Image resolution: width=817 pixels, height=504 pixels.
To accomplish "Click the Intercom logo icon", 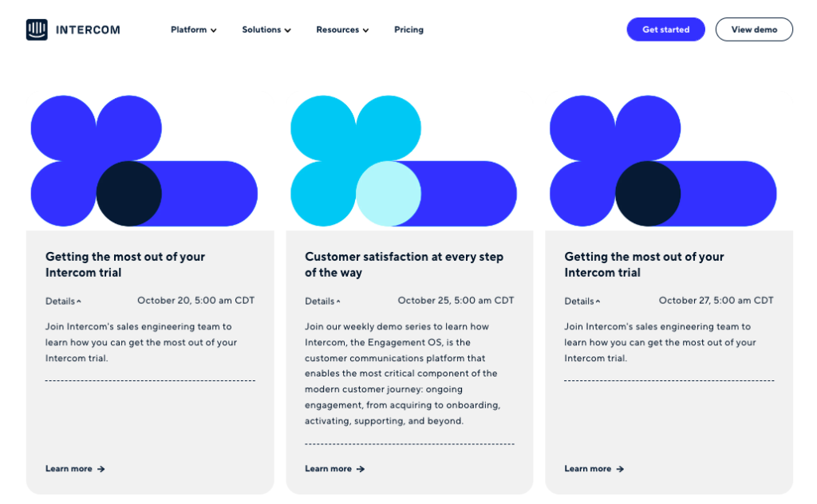I will pyautogui.click(x=37, y=29).
